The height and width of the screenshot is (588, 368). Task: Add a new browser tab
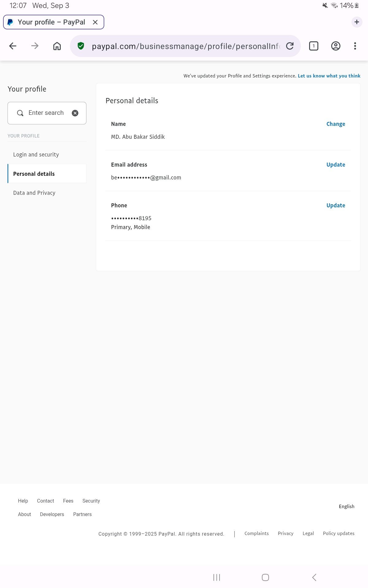(x=357, y=22)
